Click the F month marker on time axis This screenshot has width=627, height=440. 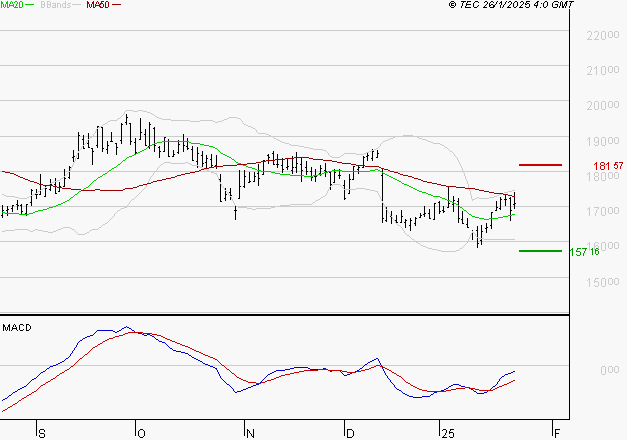(557, 434)
